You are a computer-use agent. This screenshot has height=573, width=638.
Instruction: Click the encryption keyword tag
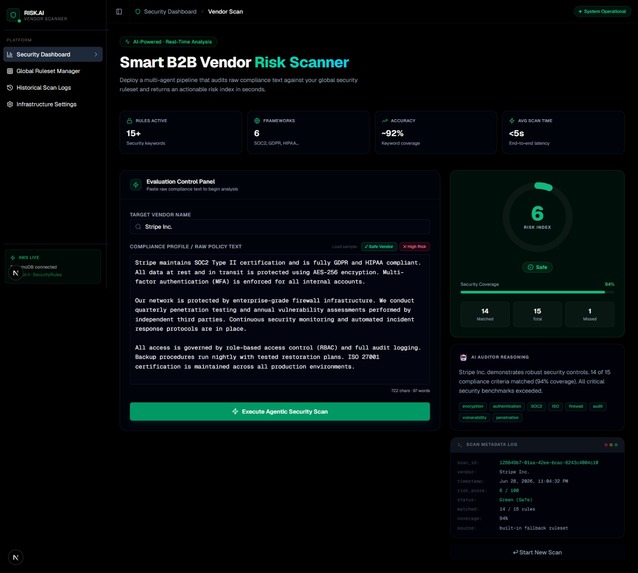(473, 407)
